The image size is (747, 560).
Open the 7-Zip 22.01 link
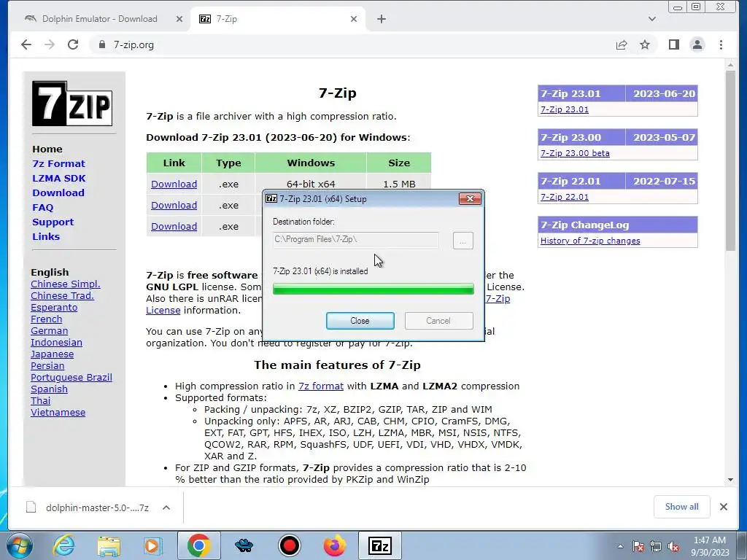[565, 197]
